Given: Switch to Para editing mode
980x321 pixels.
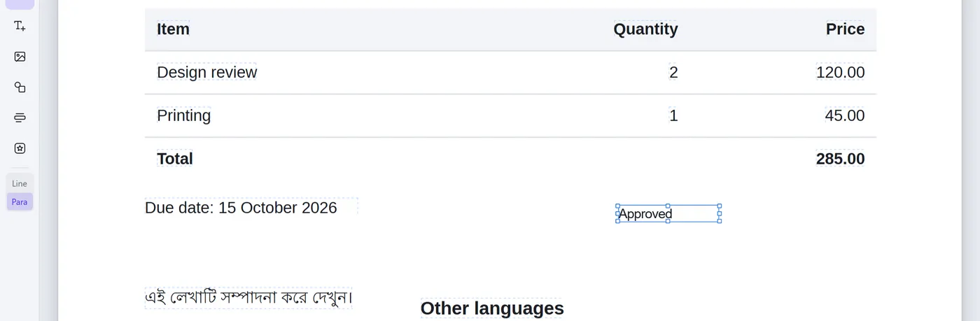Looking at the screenshot, I should click(20, 201).
